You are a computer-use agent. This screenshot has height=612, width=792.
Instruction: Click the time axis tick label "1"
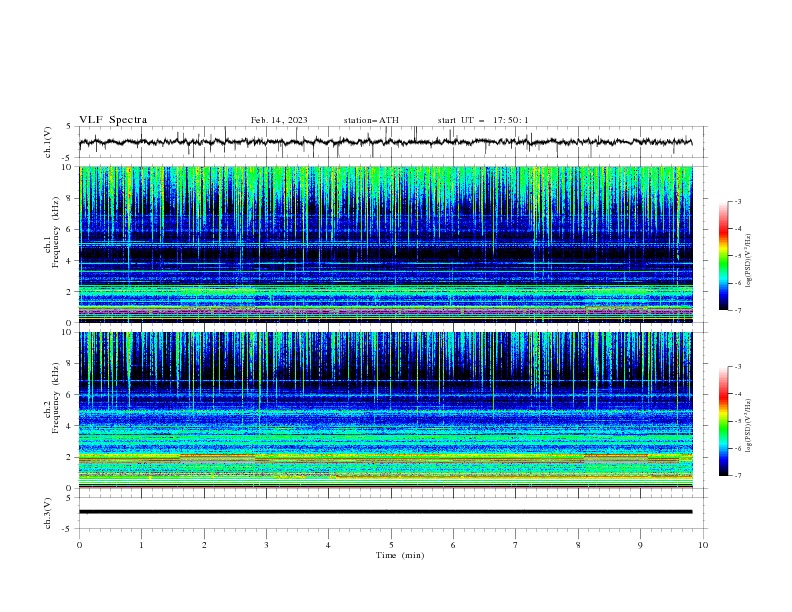click(x=141, y=545)
